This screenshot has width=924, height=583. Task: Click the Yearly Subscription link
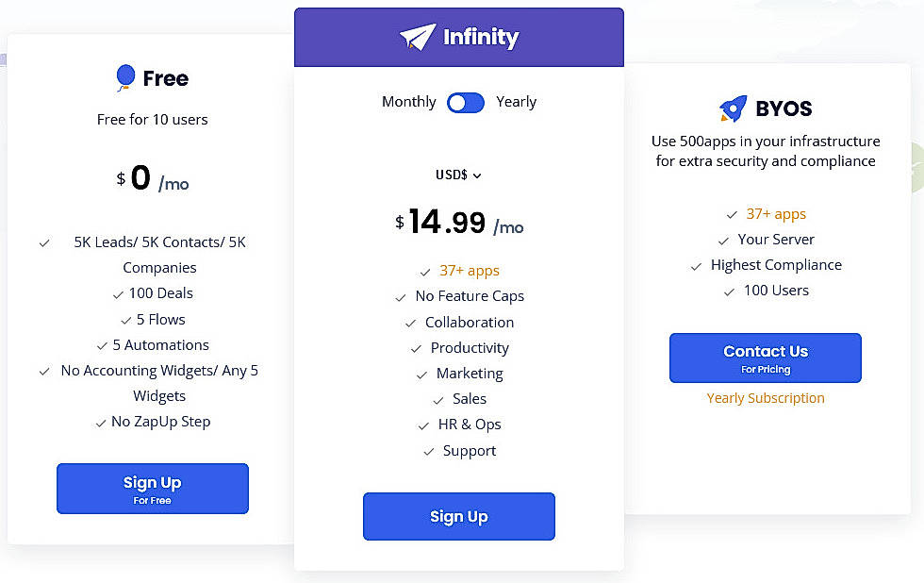pyautogui.click(x=766, y=398)
